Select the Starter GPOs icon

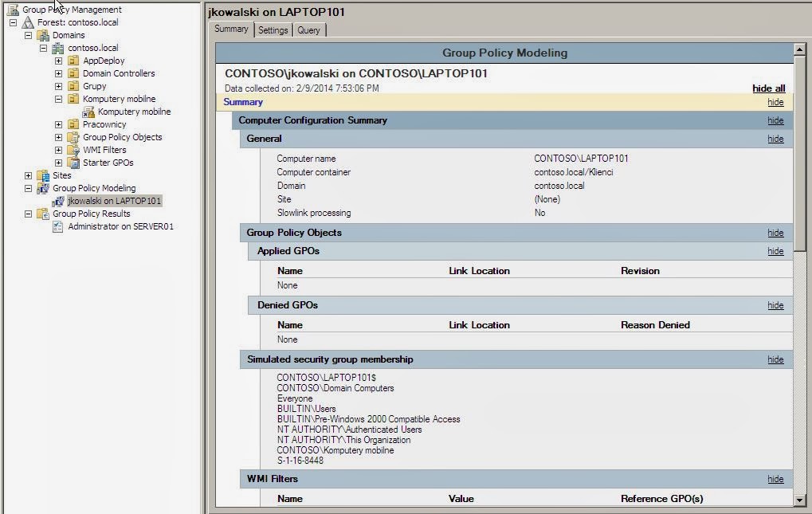pos(73,162)
